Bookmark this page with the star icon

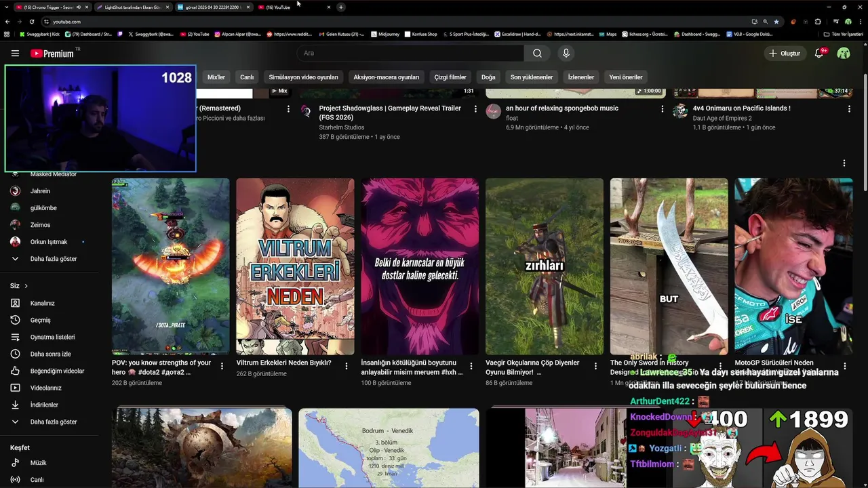coord(776,22)
